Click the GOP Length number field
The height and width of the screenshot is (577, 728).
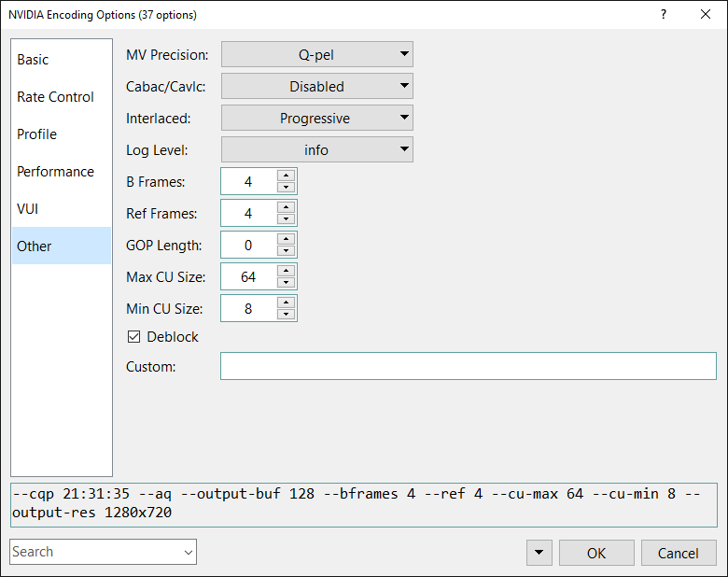[x=249, y=245]
